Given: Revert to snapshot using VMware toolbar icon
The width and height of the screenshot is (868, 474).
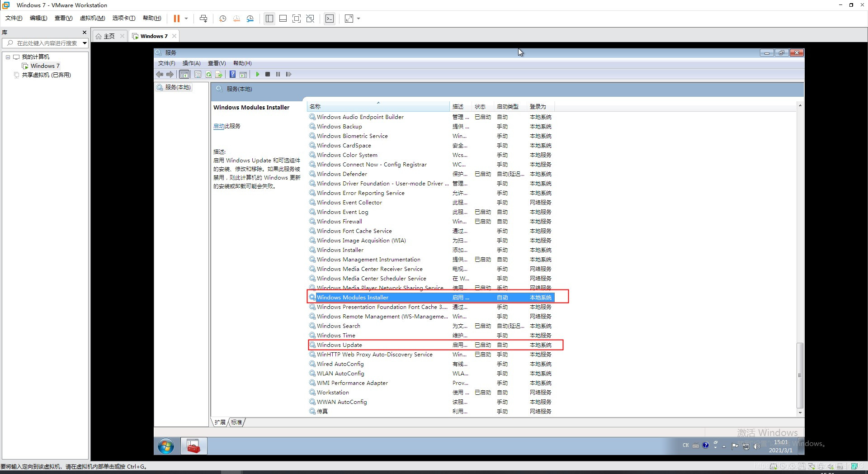Looking at the screenshot, I should point(236,19).
